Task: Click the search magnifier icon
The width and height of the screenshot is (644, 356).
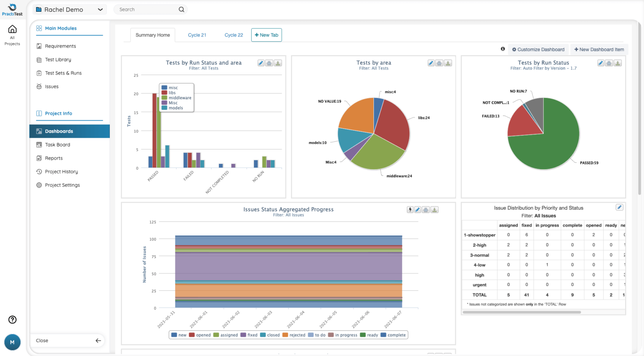Action: pos(182,10)
